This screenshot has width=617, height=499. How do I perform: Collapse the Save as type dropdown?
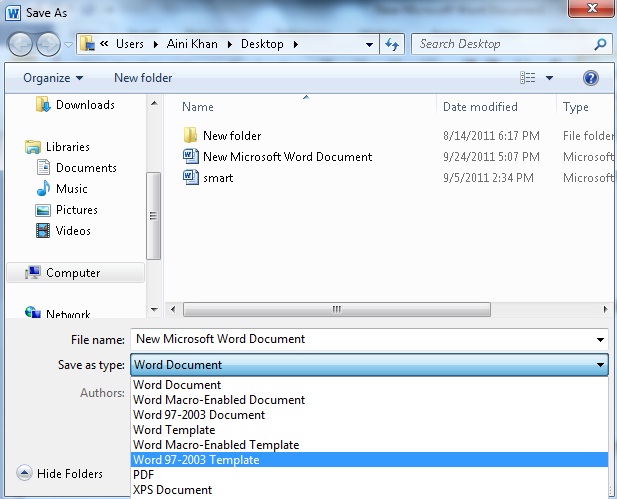click(x=600, y=365)
